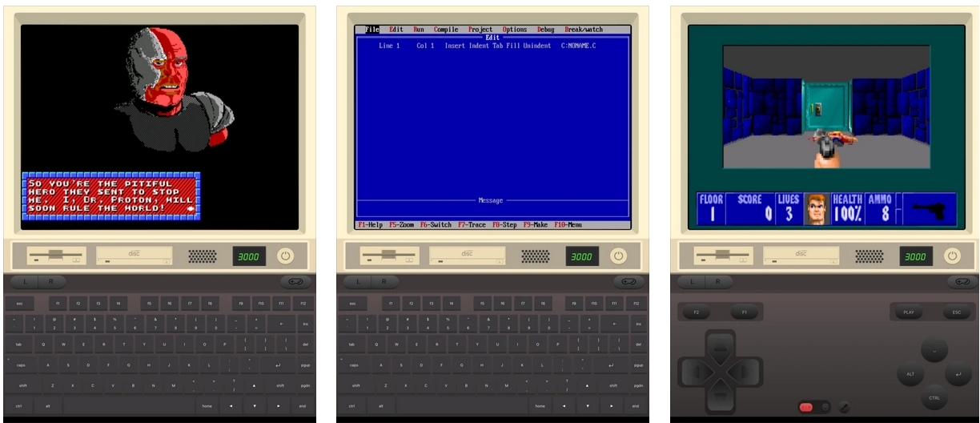This screenshot has width=980, height=423.
Task: Click the Insert mode indicator in editor
Action: (x=455, y=46)
